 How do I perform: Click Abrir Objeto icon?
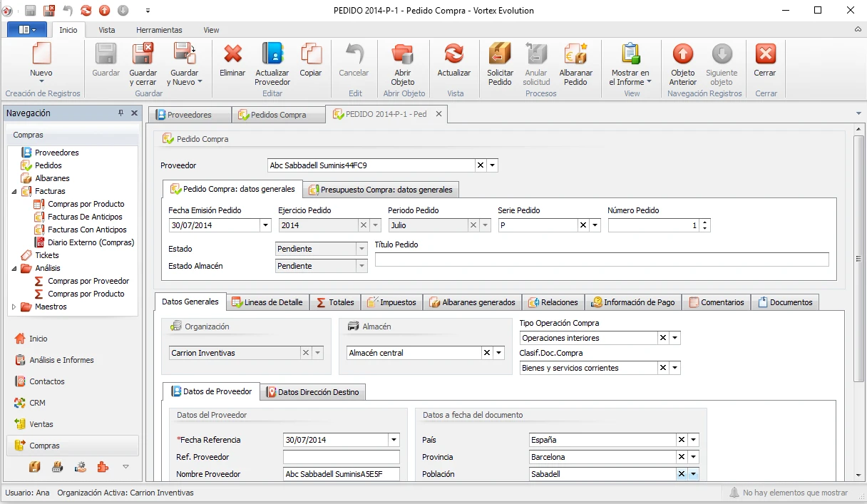click(x=403, y=54)
